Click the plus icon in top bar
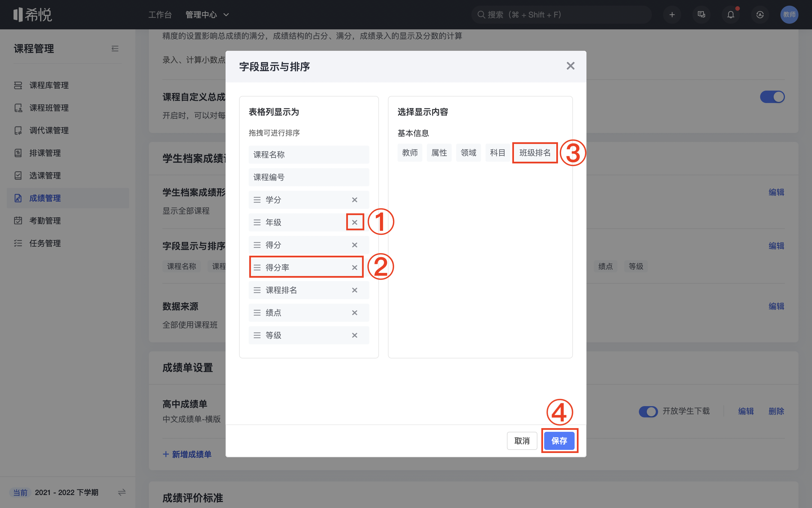The image size is (812, 508). pyautogui.click(x=672, y=15)
